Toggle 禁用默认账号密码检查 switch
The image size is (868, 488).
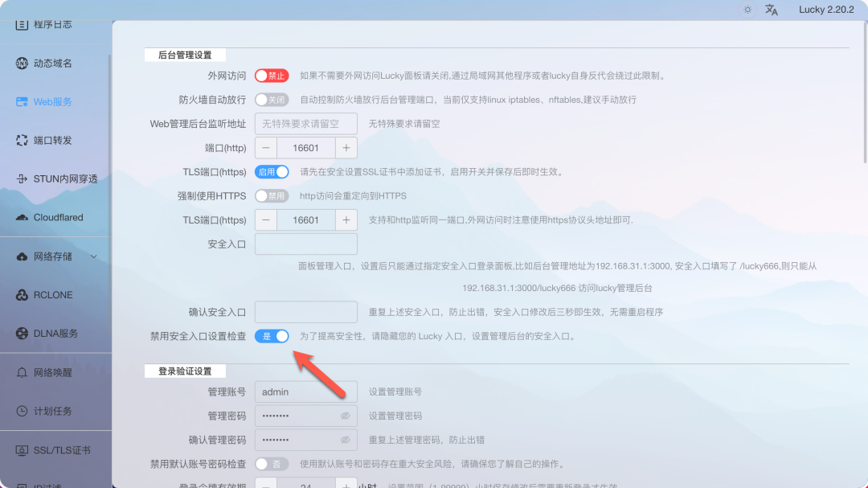[272, 464]
